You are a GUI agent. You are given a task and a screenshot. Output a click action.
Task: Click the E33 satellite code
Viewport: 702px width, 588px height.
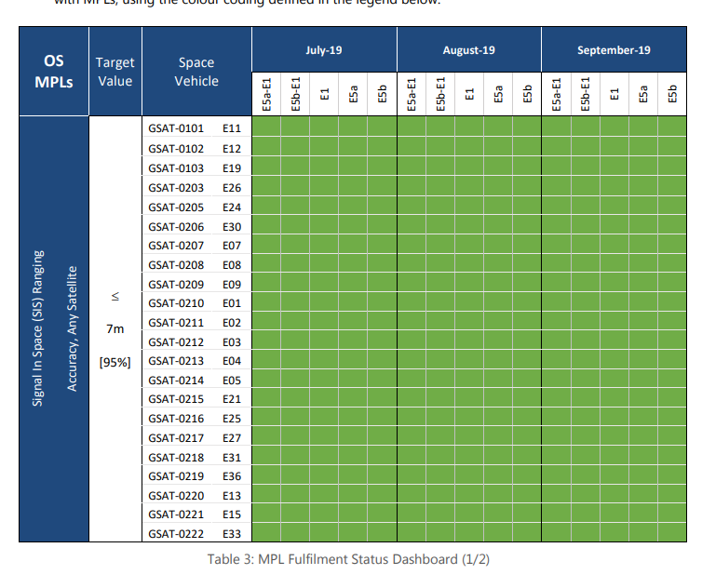[232, 534]
